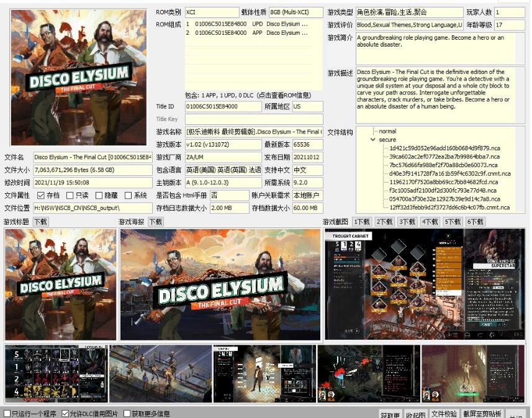The height and width of the screenshot is (418, 532).
Task: Click the 玩家人数 field showing 1
Action: 510,12
